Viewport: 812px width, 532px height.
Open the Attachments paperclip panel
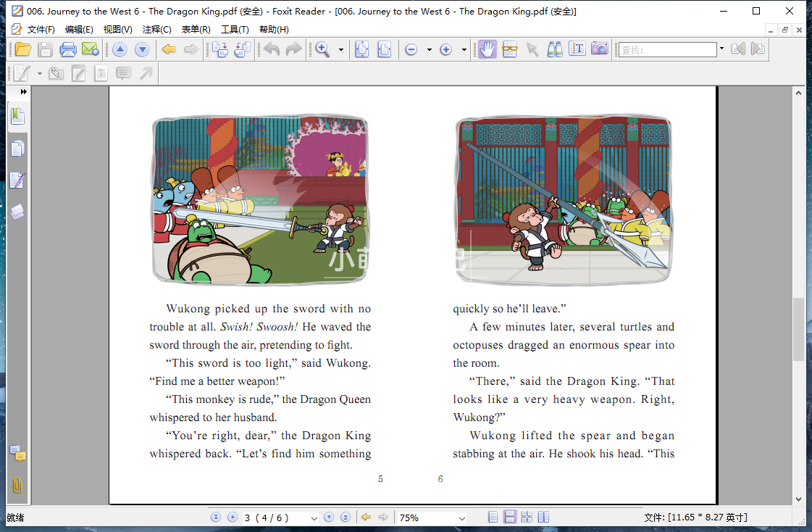pos(17,486)
